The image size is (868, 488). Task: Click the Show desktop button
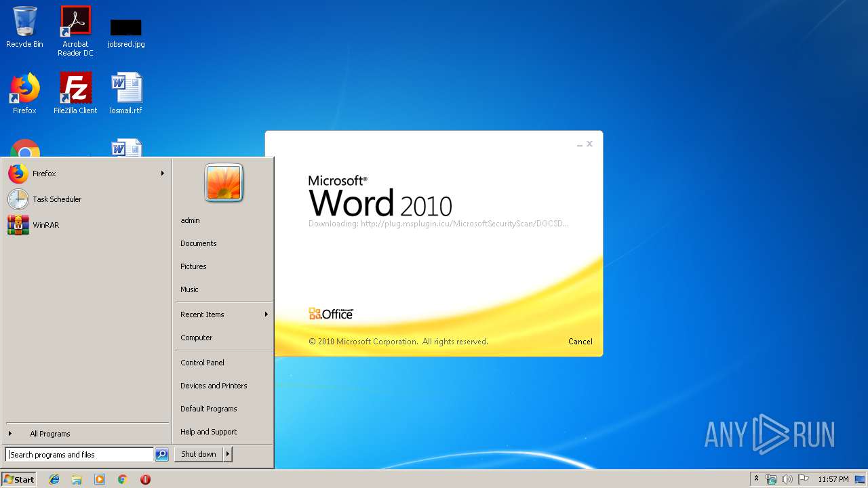[861, 479]
